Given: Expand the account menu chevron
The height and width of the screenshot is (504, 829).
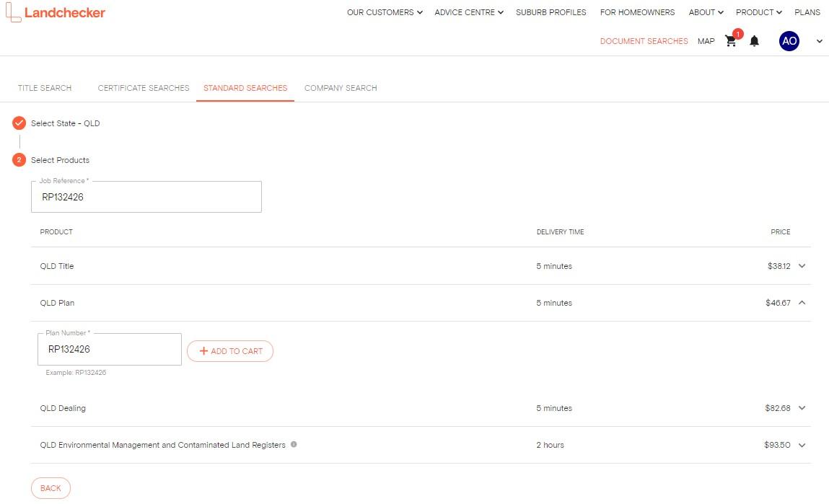Looking at the screenshot, I should click(819, 41).
